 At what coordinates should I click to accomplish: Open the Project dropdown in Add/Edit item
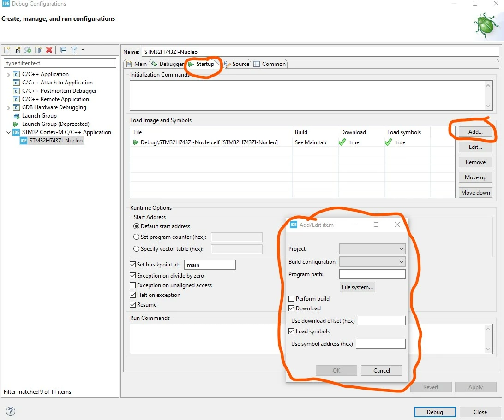coord(372,249)
